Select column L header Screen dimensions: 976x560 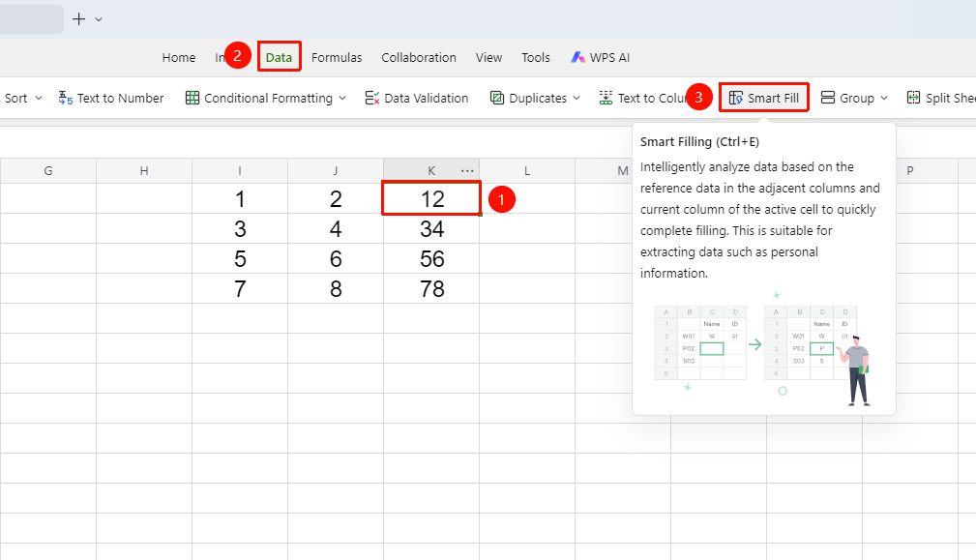527,171
